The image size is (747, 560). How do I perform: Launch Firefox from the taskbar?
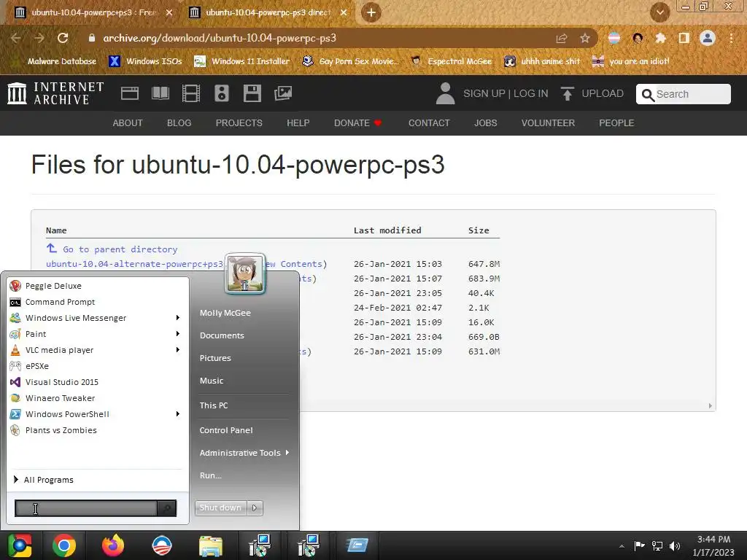point(113,545)
